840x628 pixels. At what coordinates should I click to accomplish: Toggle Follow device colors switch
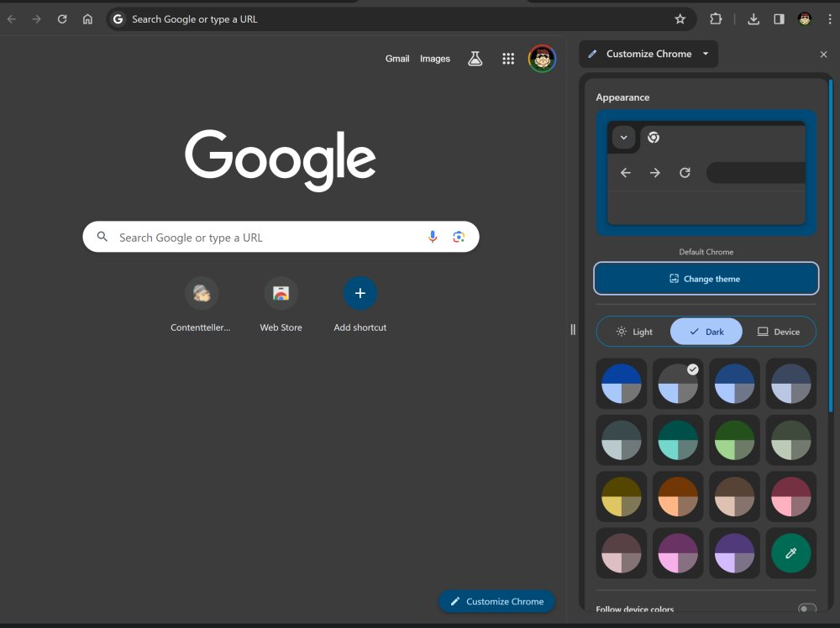(806, 609)
